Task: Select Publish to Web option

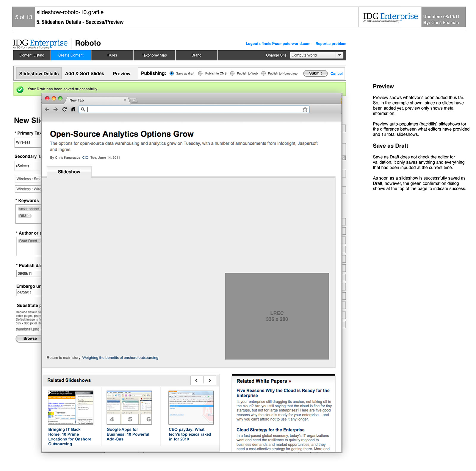Action: [x=232, y=74]
